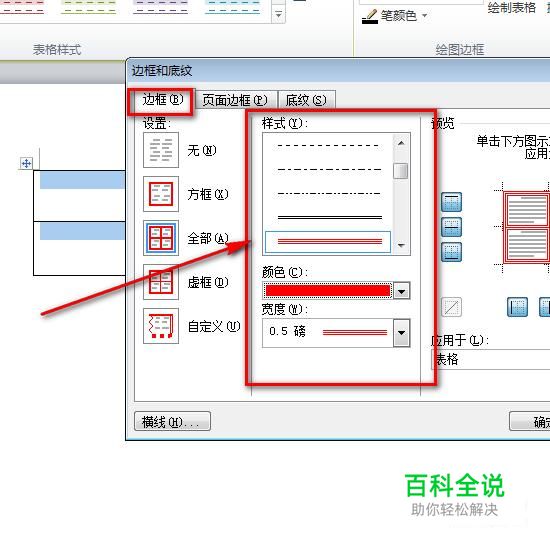Select the dash-dot-dot line style
This screenshot has height=550, width=550.
(328, 193)
